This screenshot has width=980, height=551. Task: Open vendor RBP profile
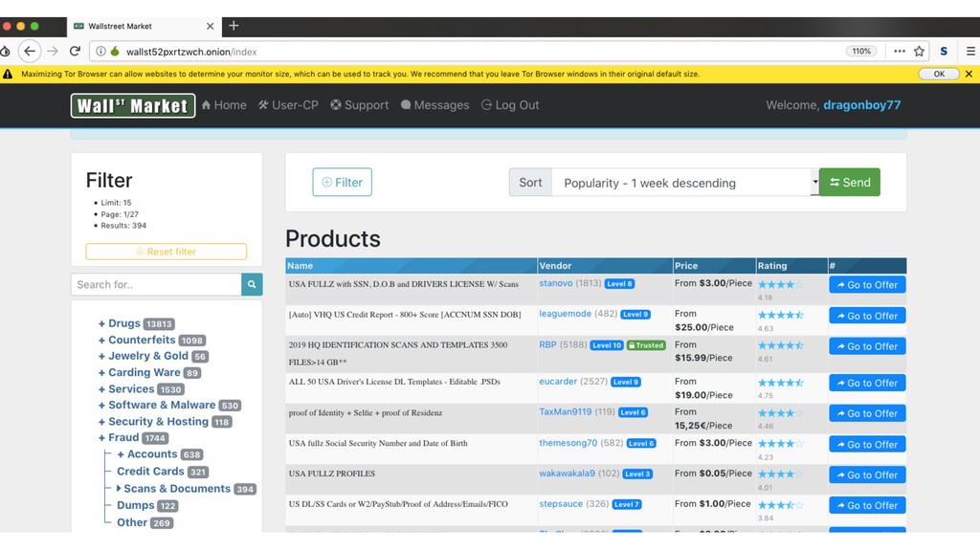pos(547,344)
